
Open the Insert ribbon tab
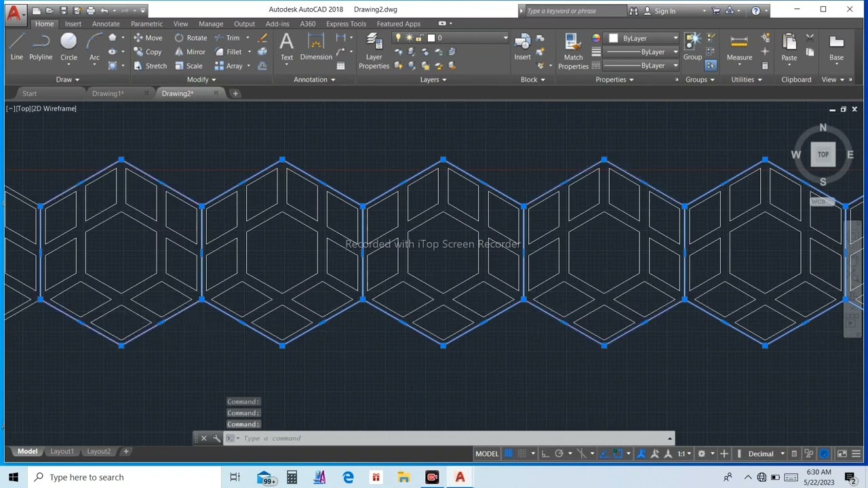73,24
